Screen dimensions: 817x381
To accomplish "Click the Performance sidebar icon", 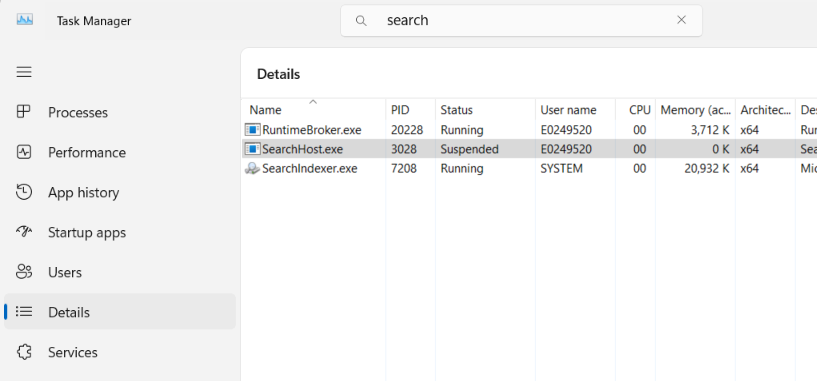I will (x=24, y=152).
